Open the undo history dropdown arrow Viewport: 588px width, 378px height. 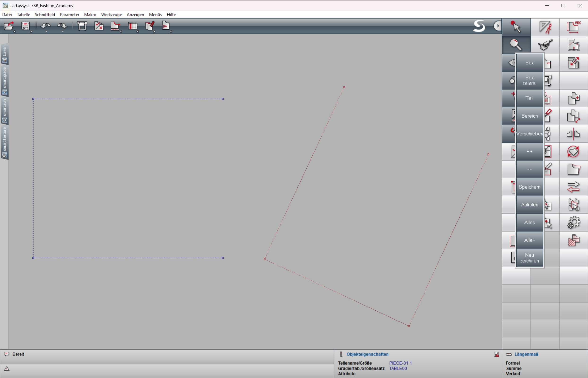46,32
